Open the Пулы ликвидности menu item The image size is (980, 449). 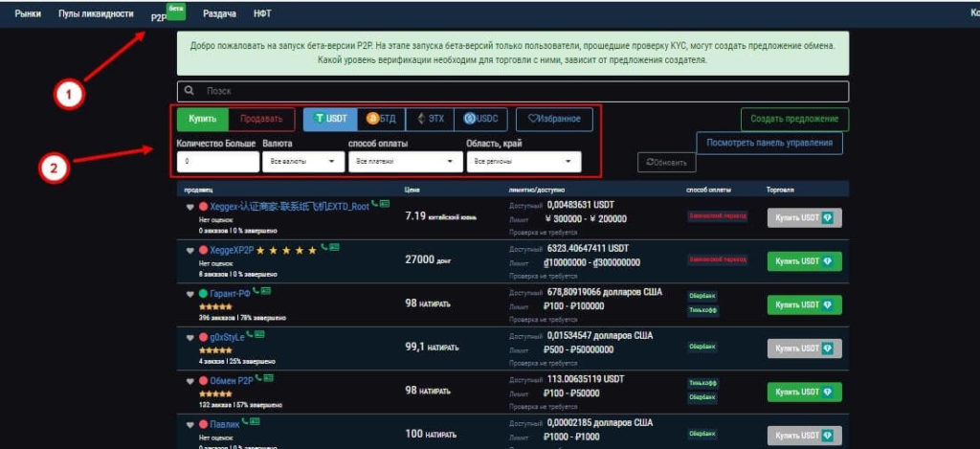pos(96,14)
